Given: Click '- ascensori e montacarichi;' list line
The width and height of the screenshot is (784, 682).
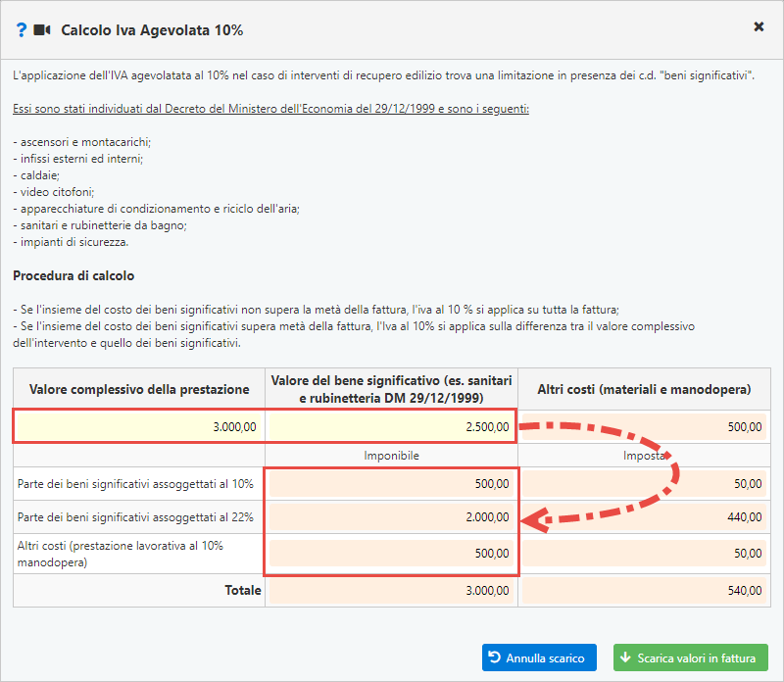Looking at the screenshot, I should [x=82, y=142].
